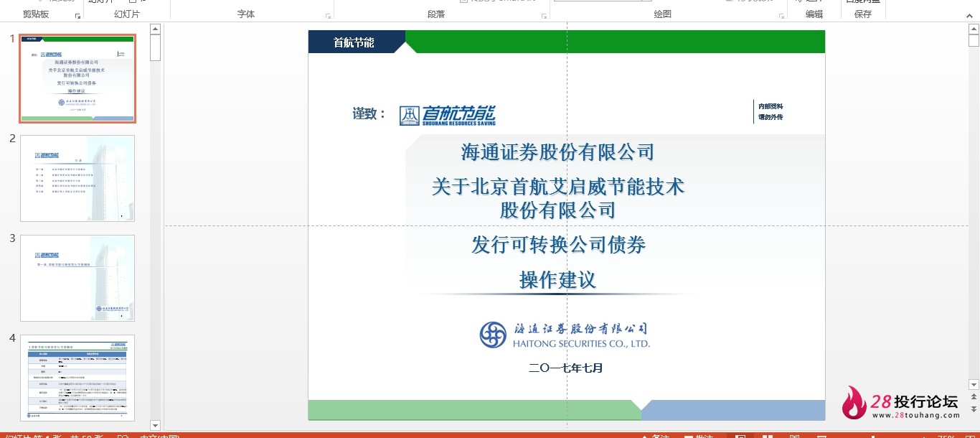980x438 pixels.
Task: Select 发行可转换公司债券 text line
Action: point(558,245)
